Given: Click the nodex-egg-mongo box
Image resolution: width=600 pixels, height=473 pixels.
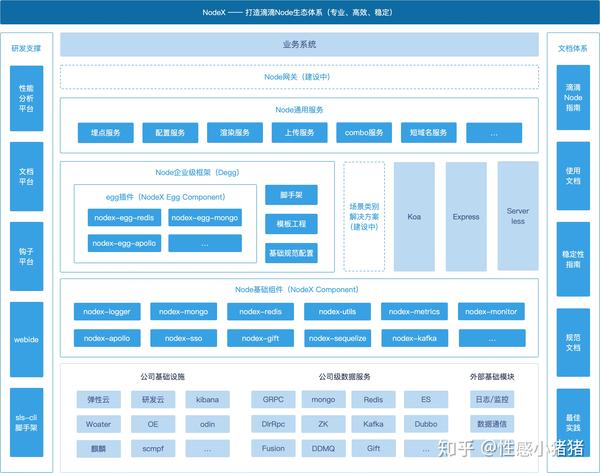Looking at the screenshot, I should 205,218.
